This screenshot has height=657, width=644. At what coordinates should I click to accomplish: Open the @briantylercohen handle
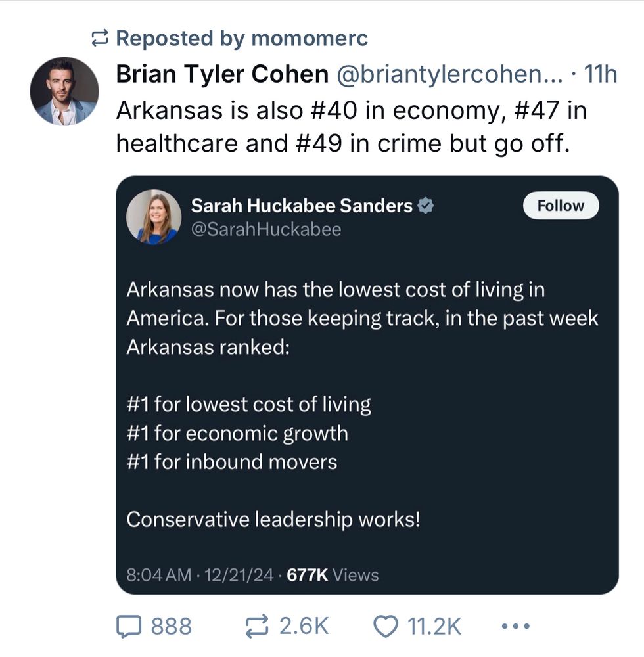click(449, 75)
